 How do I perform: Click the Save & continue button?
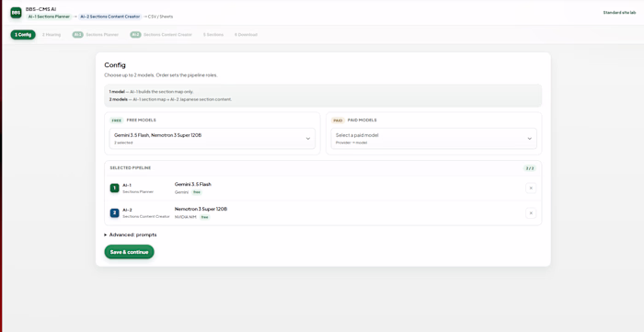coord(130,252)
